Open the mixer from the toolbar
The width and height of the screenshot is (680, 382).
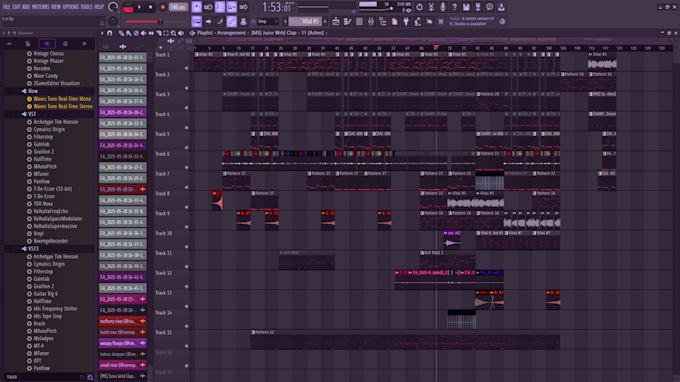(x=371, y=21)
